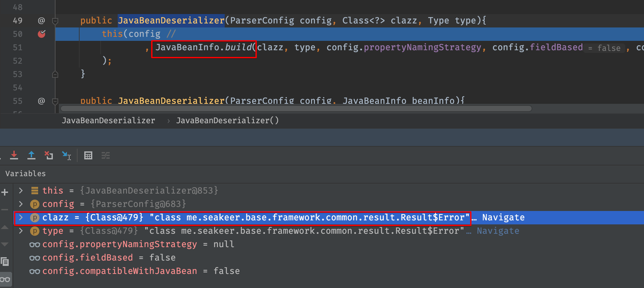Click the New Watch plus icon
The width and height of the screenshot is (644, 288).
pyautogui.click(x=5, y=193)
